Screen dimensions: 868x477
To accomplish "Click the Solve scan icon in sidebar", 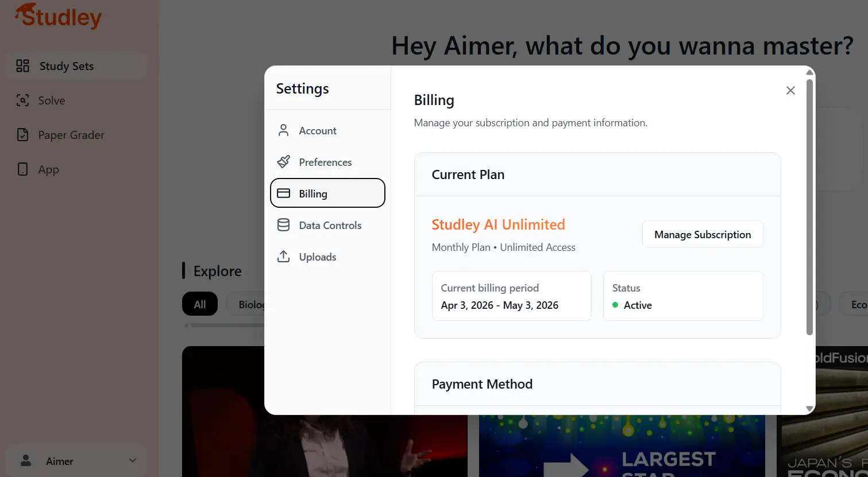I will coord(22,100).
